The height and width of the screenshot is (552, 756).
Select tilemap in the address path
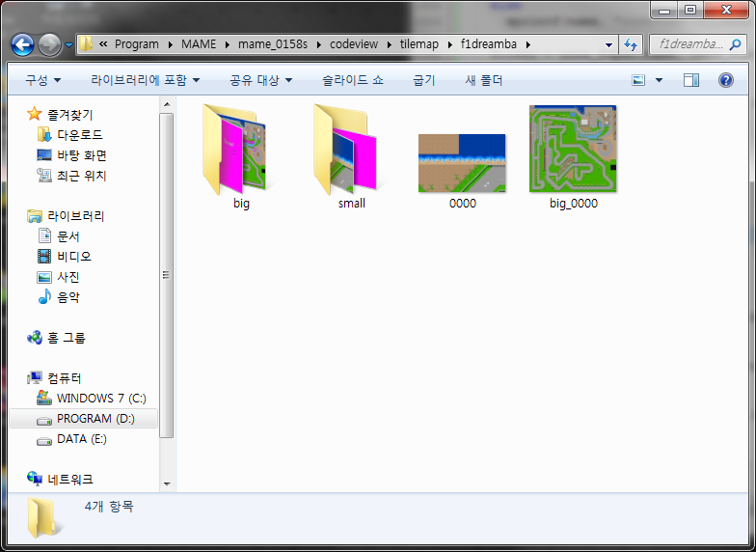418,44
